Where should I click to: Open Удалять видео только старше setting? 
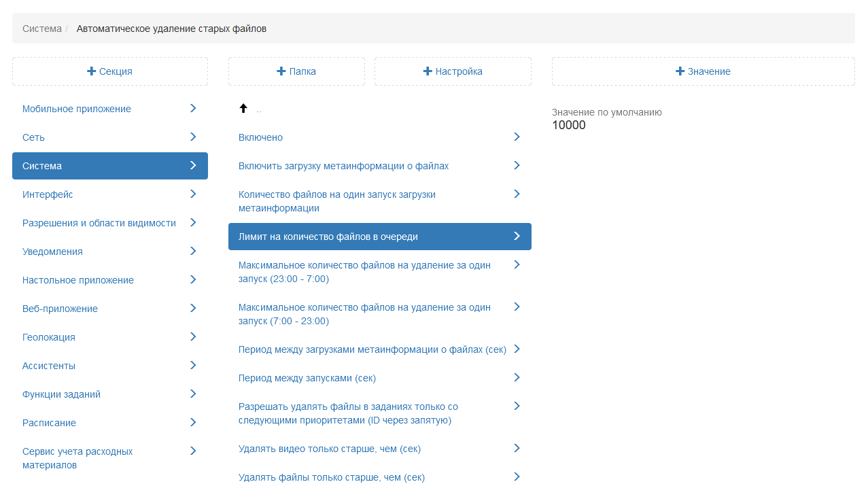point(329,449)
